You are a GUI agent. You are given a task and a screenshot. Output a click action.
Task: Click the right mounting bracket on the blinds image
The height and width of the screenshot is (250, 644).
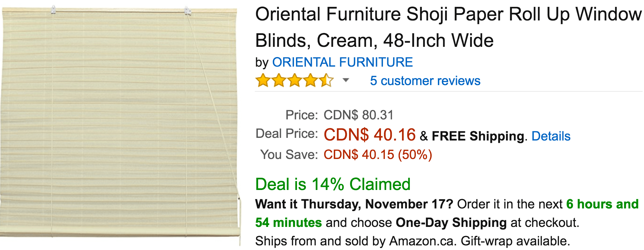(187, 10)
